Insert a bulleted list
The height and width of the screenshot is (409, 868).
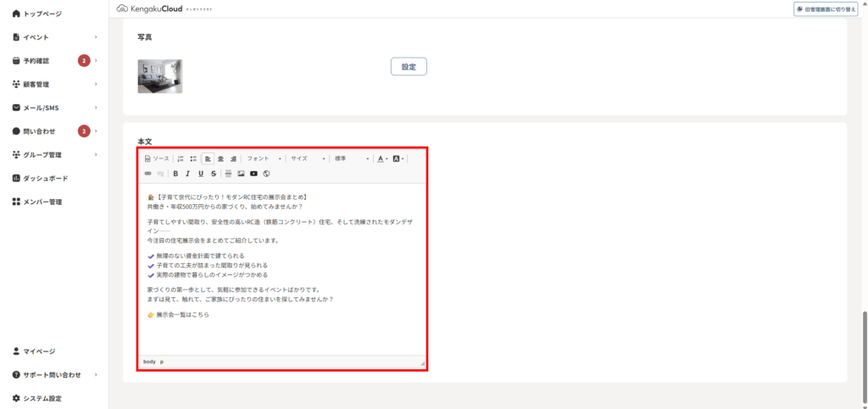tap(193, 158)
